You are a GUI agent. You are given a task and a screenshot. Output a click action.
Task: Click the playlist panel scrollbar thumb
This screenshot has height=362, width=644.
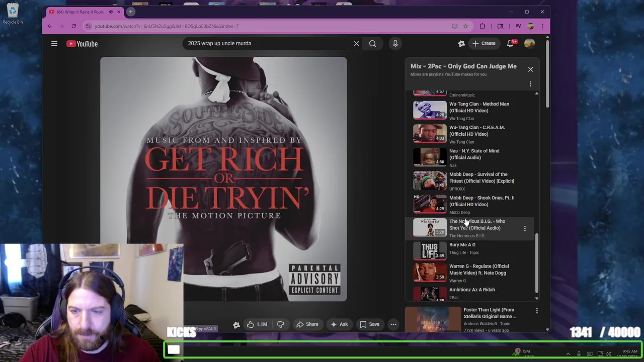coord(536,263)
